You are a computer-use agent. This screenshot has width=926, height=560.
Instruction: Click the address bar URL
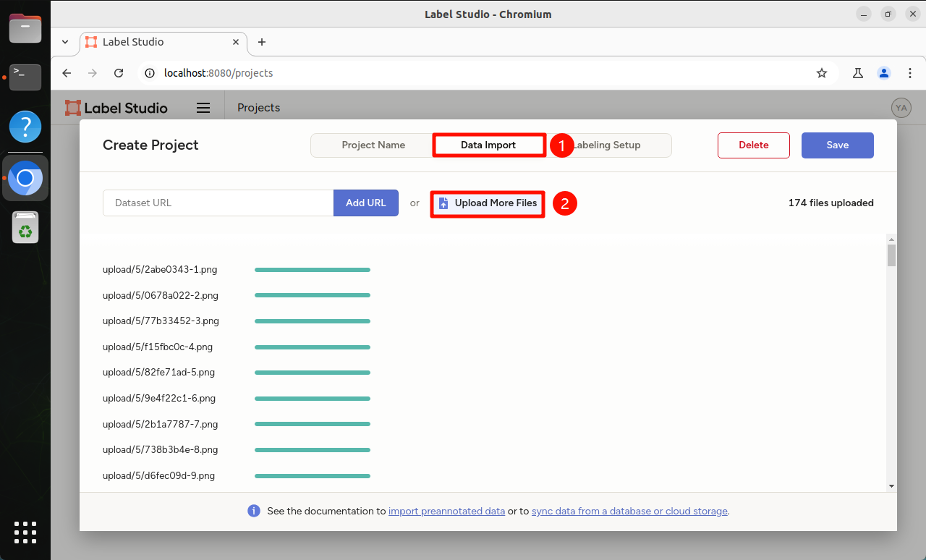[218, 73]
